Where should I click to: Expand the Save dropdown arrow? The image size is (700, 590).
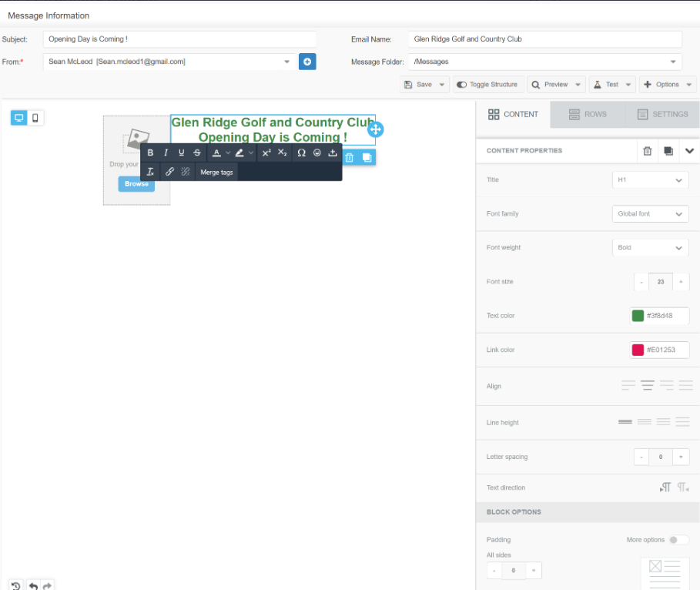click(442, 85)
